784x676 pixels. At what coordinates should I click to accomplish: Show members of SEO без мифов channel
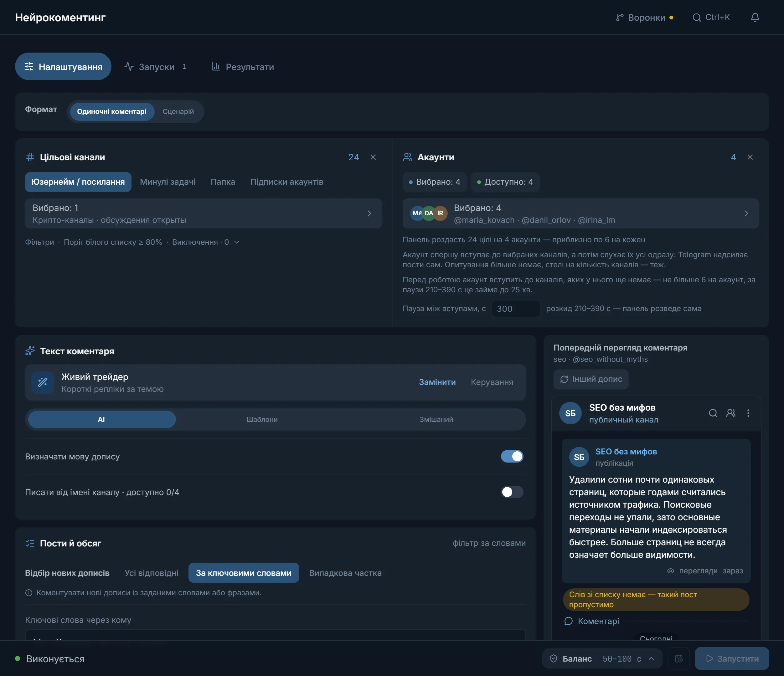pos(731,413)
